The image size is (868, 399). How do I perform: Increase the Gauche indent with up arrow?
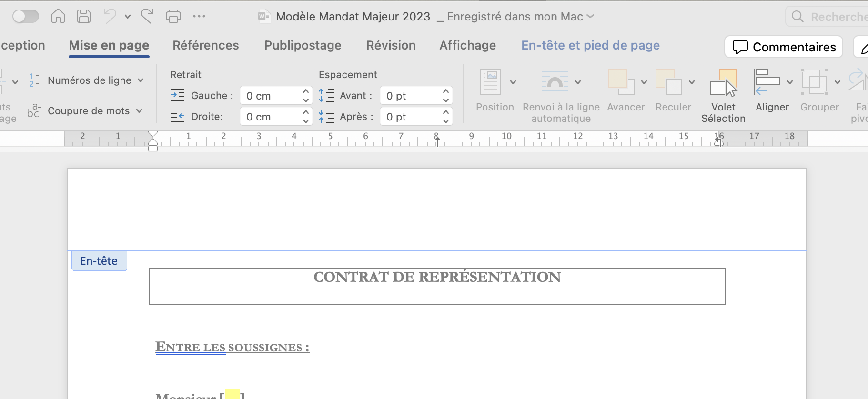(x=306, y=91)
